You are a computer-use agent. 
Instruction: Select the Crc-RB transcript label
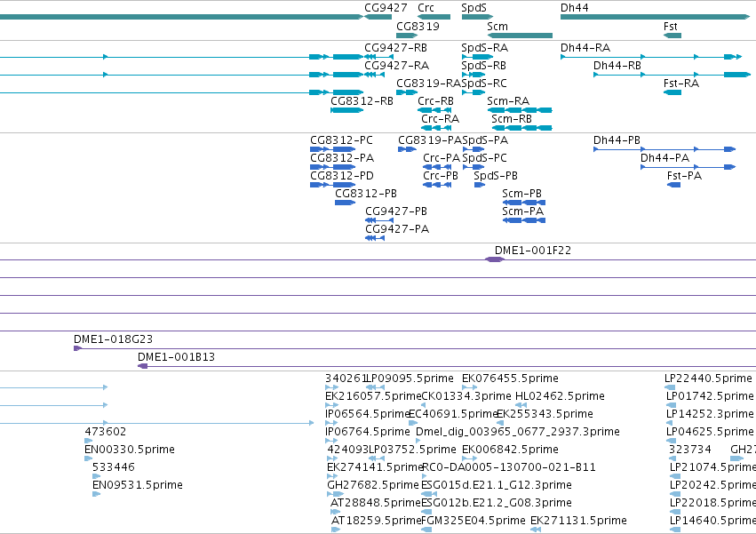435,101
